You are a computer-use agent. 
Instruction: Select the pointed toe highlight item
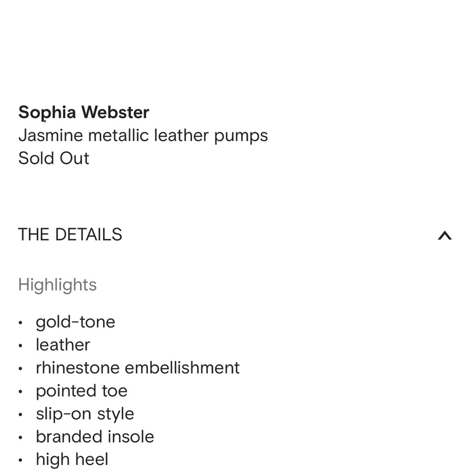(82, 391)
